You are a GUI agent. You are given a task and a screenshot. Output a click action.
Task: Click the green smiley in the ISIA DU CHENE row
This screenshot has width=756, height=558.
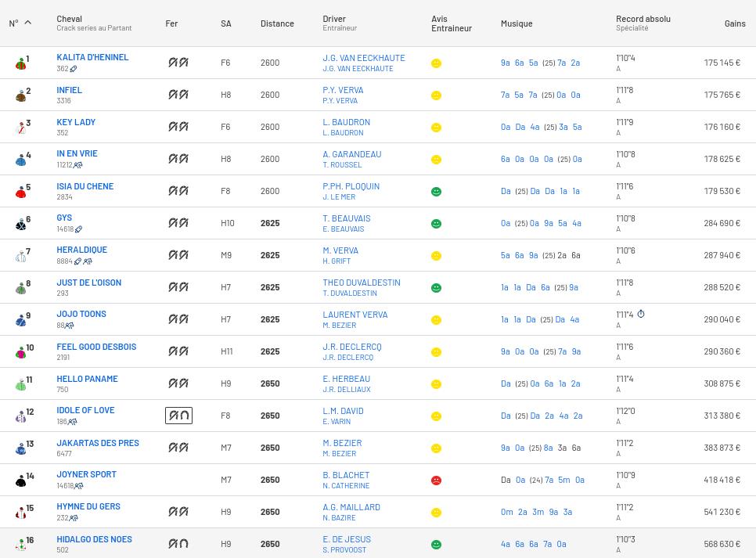(x=437, y=192)
